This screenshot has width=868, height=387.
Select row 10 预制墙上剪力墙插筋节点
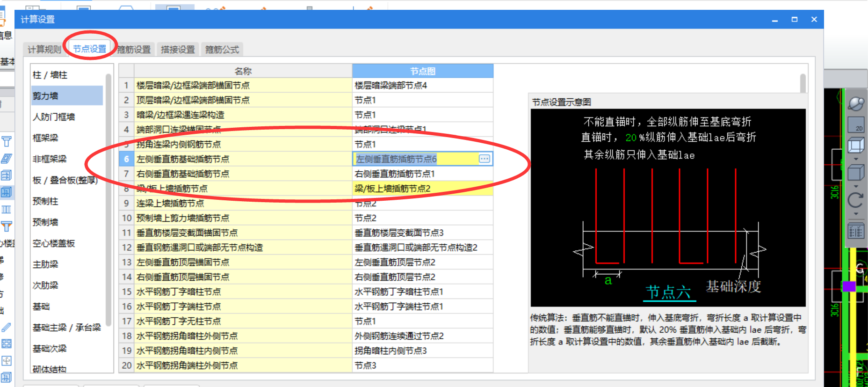pos(243,218)
